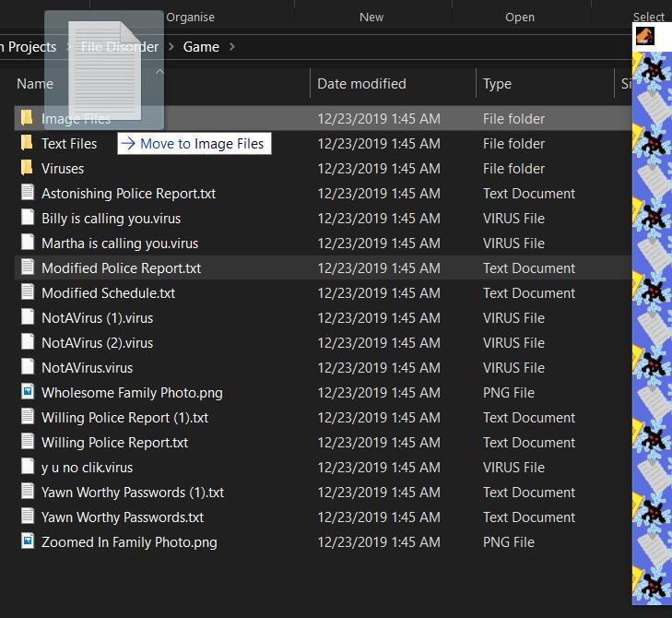This screenshot has height=618, width=672.
Task: Click the PNG File type of Wholesome Family Photo.png
Action: coord(509,392)
